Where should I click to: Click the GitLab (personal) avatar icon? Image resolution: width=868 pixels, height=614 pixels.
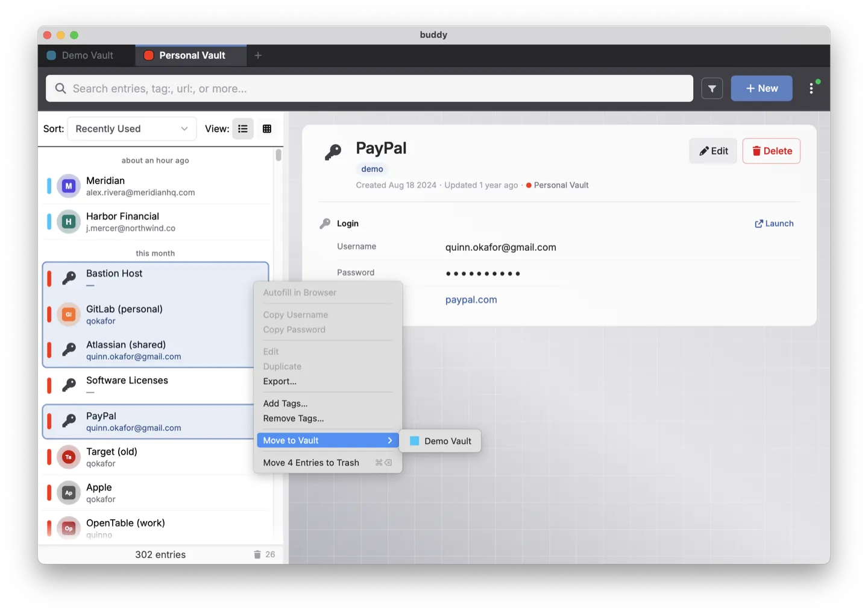click(x=69, y=314)
